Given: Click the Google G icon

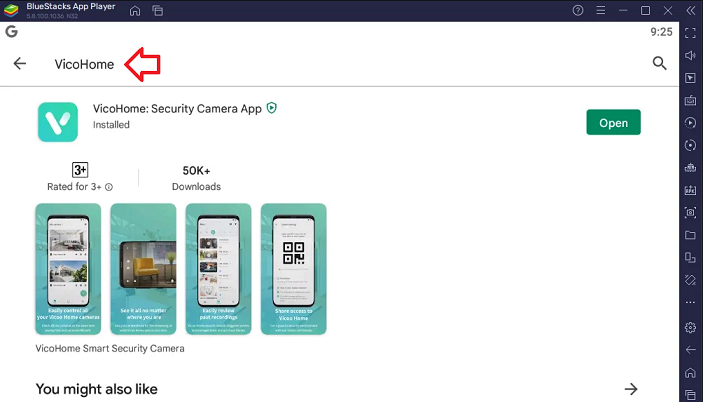Looking at the screenshot, I should tap(12, 31).
